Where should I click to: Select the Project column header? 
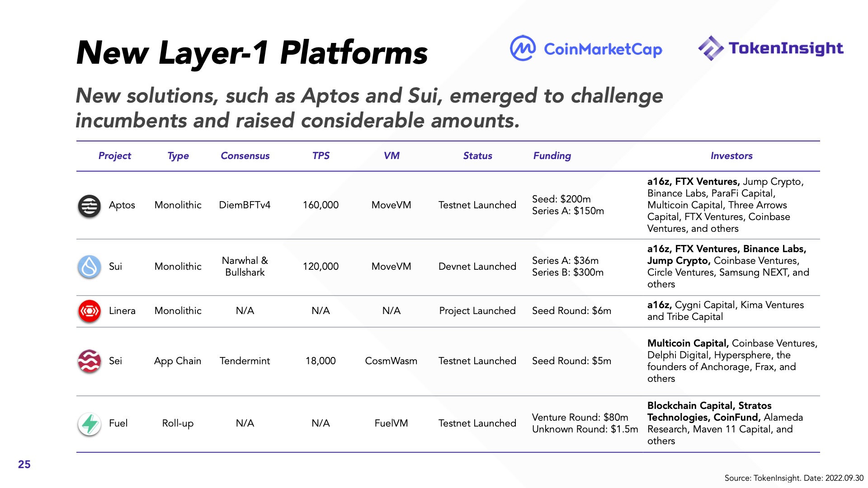[114, 156]
